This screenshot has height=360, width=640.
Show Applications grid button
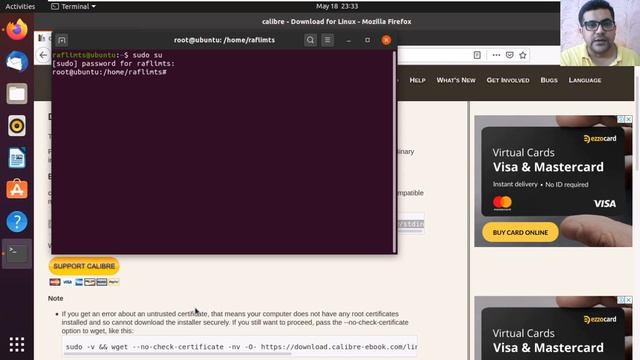coord(17,344)
